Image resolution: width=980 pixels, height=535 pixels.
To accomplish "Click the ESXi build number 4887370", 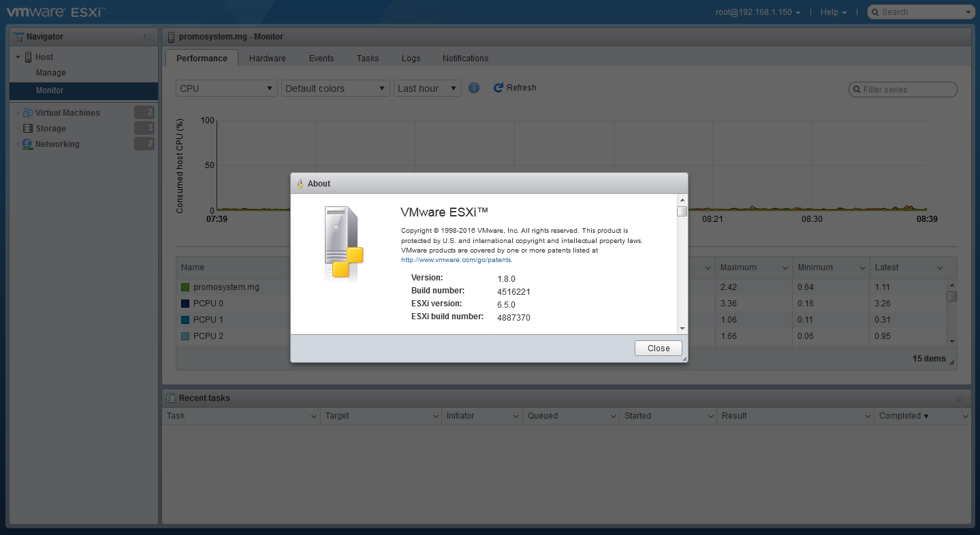I will (514, 318).
